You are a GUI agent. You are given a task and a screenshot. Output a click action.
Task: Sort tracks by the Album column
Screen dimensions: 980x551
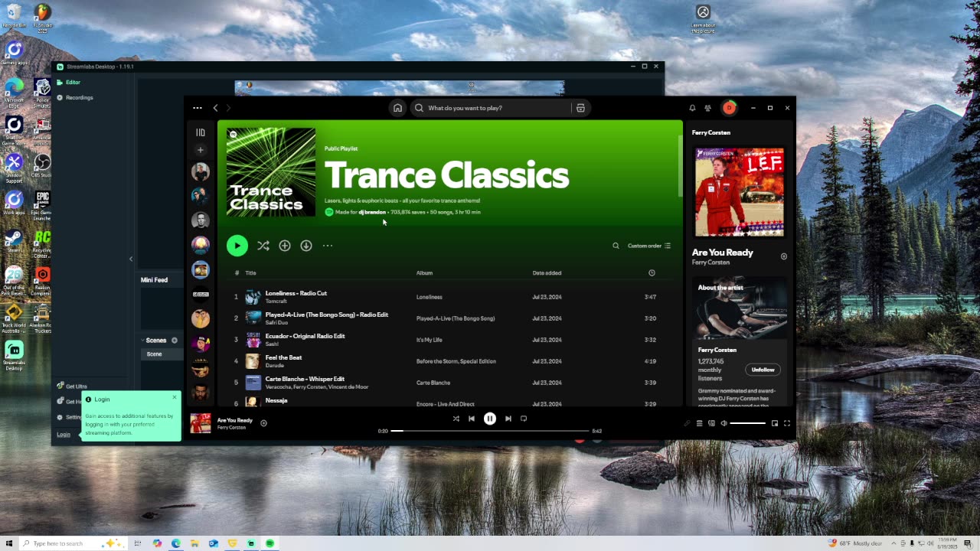coord(424,273)
